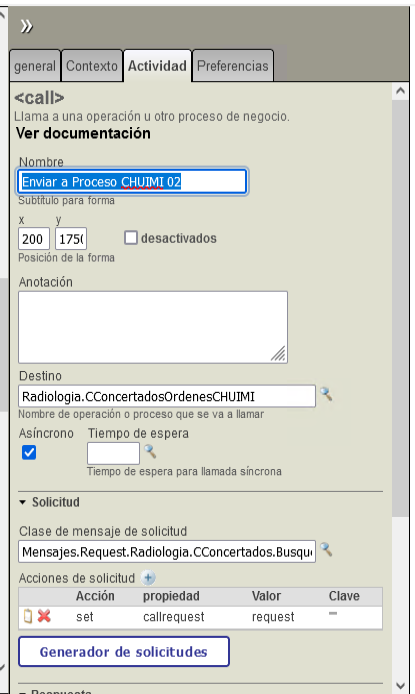This screenshot has height=694, width=415.
Task: Click the Clave dash icon in row
Action: [333, 613]
